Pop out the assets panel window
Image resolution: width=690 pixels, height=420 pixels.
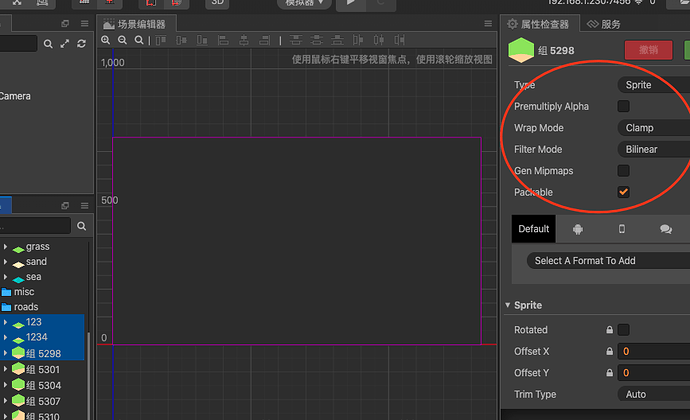pos(65,206)
